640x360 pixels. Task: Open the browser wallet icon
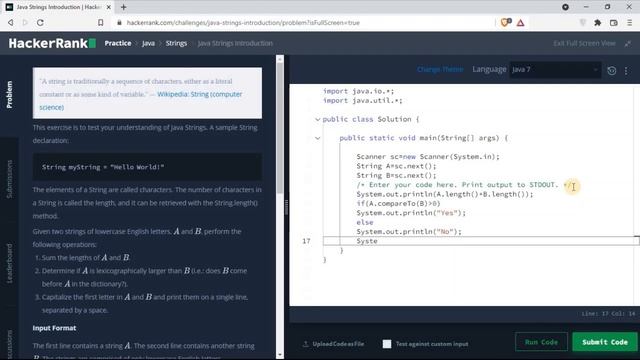(613, 23)
